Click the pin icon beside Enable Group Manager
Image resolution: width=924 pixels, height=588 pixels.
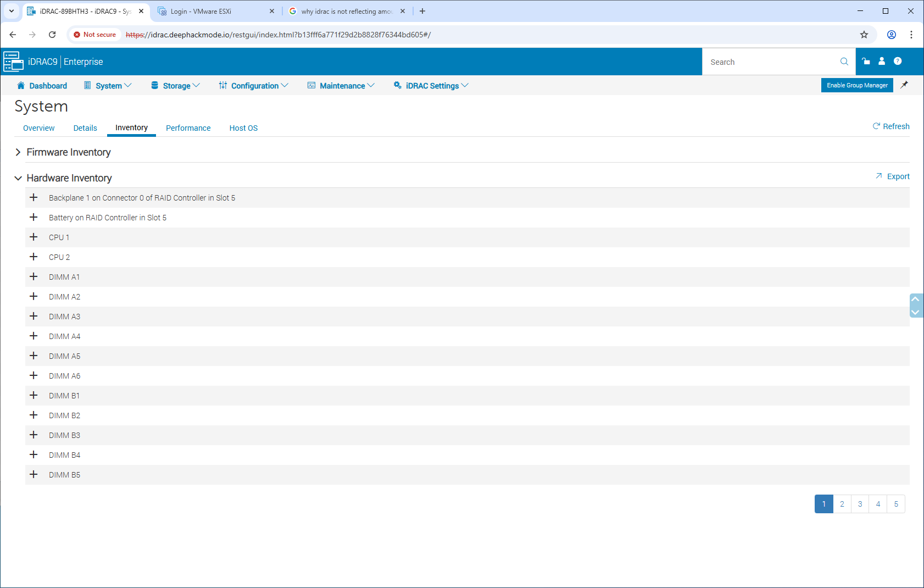click(904, 85)
